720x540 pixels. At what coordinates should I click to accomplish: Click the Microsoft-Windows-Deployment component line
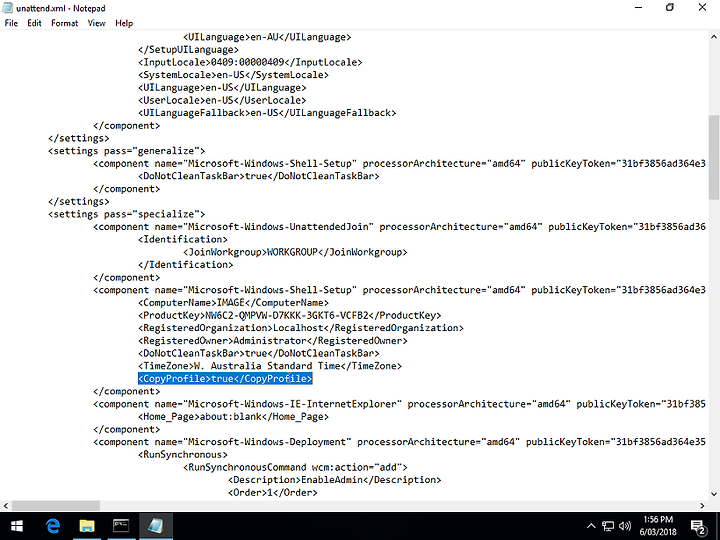pyautogui.click(x=399, y=442)
